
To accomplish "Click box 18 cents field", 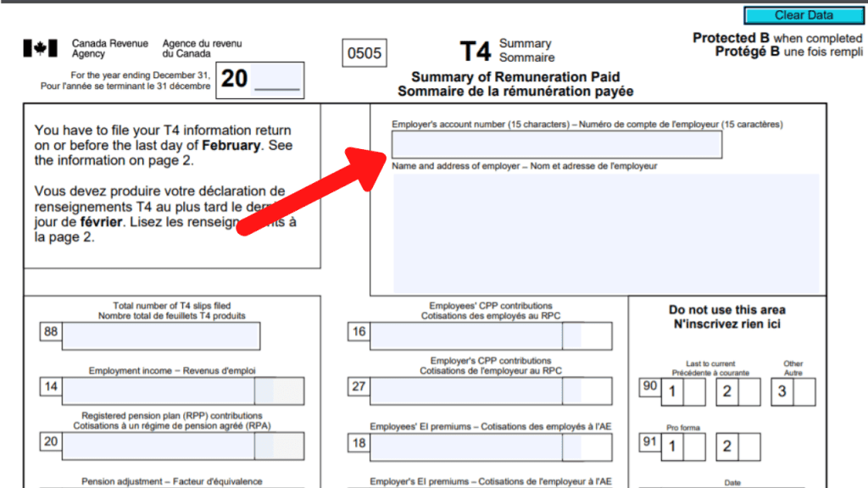I will tap(587, 447).
